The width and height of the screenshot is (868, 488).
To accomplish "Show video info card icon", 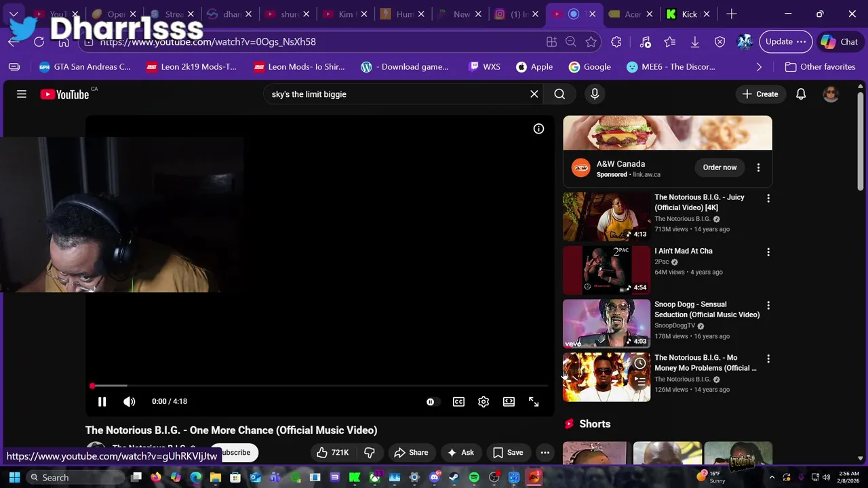I will (x=538, y=129).
